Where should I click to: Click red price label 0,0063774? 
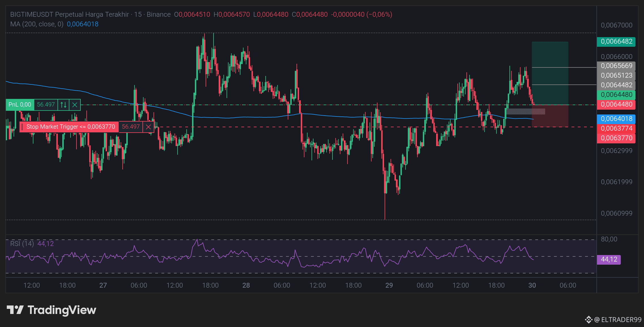click(x=616, y=129)
